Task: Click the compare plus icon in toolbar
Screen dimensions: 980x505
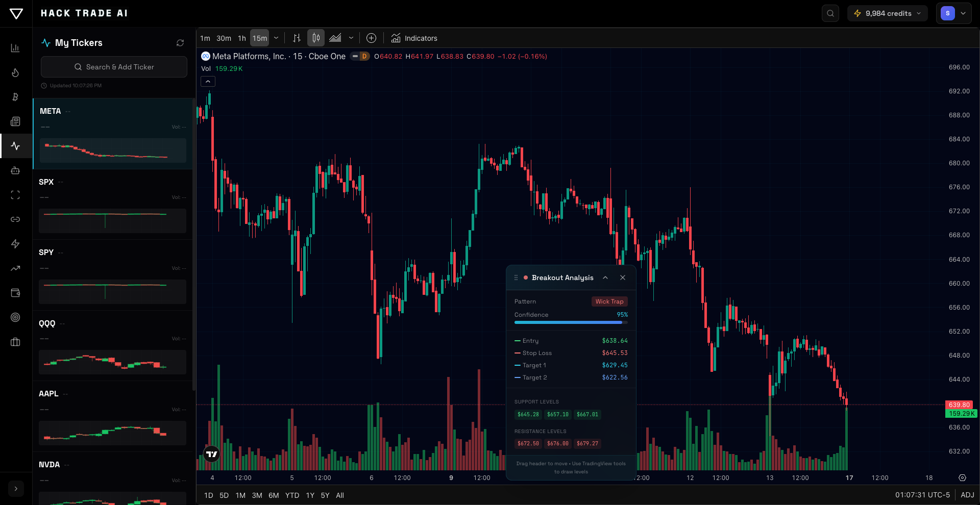Action: coord(371,38)
